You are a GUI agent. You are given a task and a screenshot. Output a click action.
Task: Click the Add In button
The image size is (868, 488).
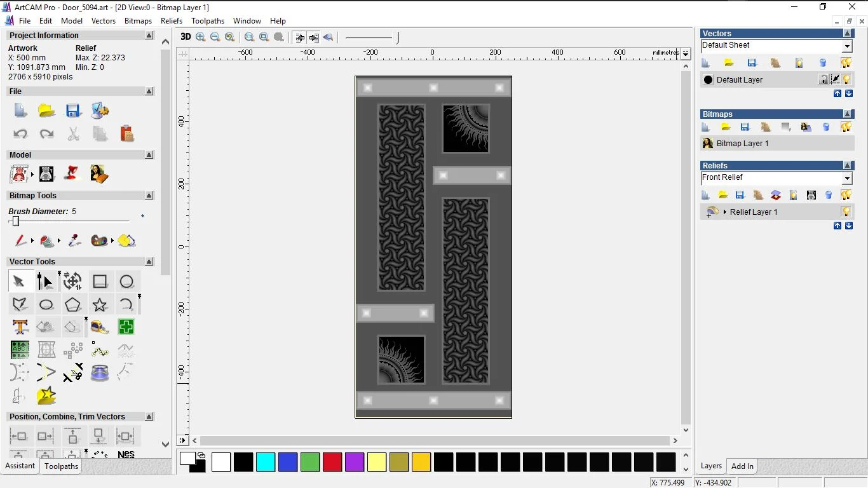click(742, 466)
